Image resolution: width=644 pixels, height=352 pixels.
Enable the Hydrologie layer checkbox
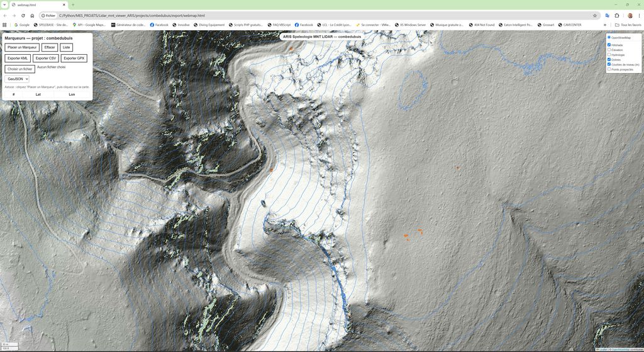point(609,55)
